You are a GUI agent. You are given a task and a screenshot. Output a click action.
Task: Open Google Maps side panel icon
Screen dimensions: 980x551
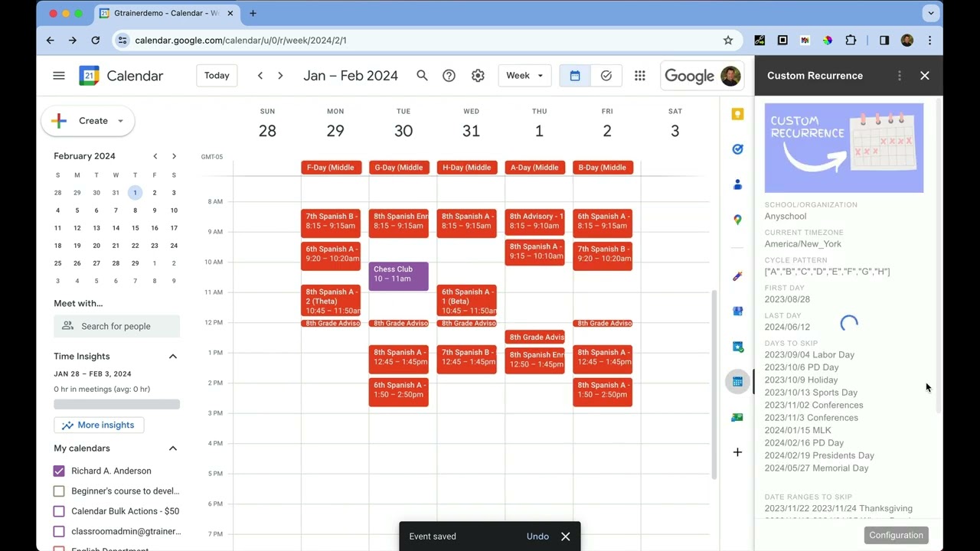(x=737, y=220)
